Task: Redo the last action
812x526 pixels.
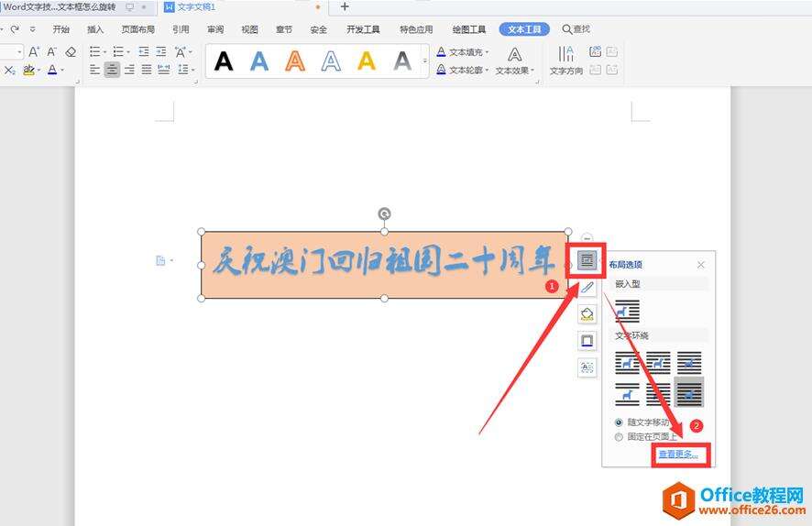Action: [x=15, y=29]
